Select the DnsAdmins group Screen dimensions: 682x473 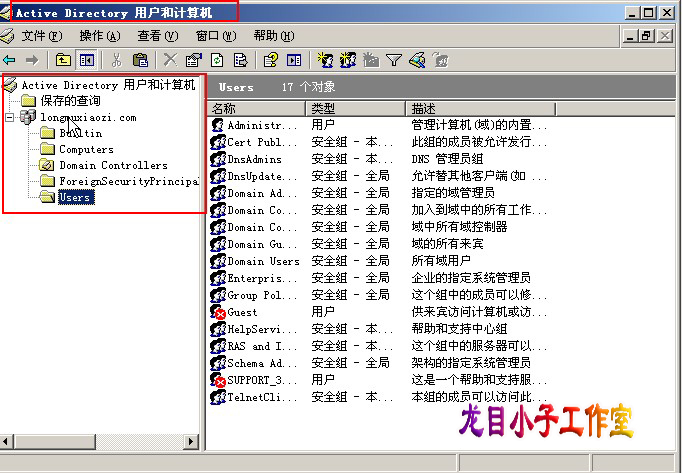tap(254, 159)
